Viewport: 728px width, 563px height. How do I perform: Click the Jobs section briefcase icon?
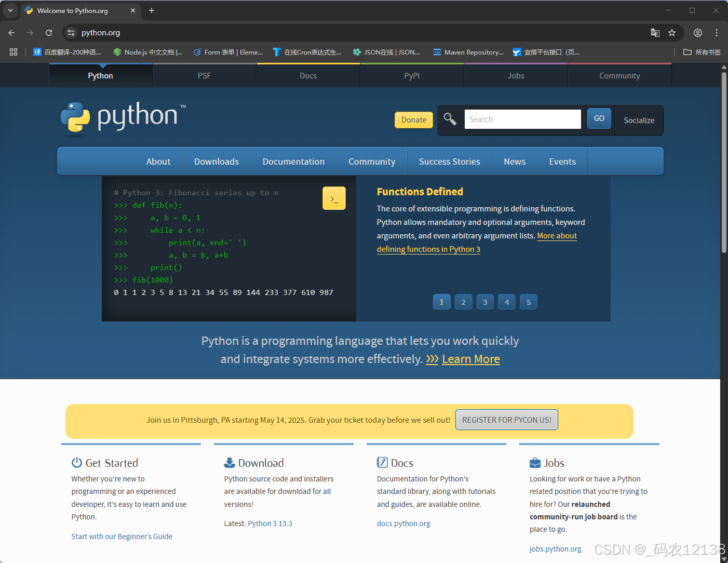point(535,463)
